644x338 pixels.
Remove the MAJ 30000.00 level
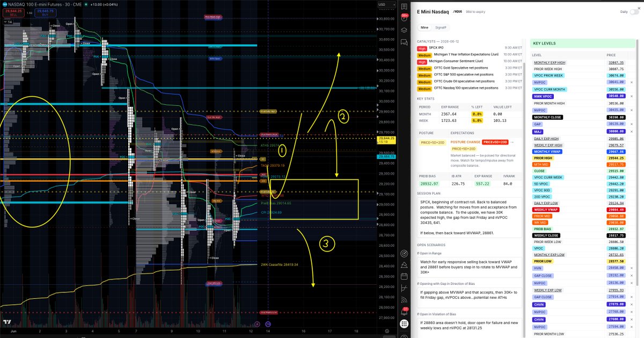[631, 131]
